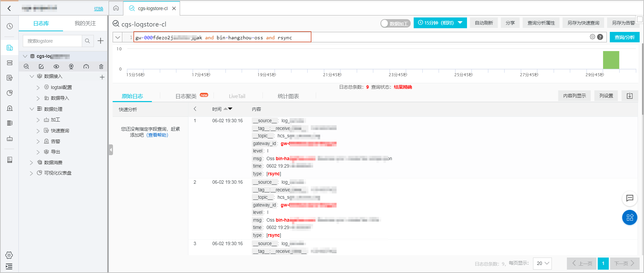Open the 统计图表 tab
The width and height of the screenshot is (644, 273).
[288, 96]
